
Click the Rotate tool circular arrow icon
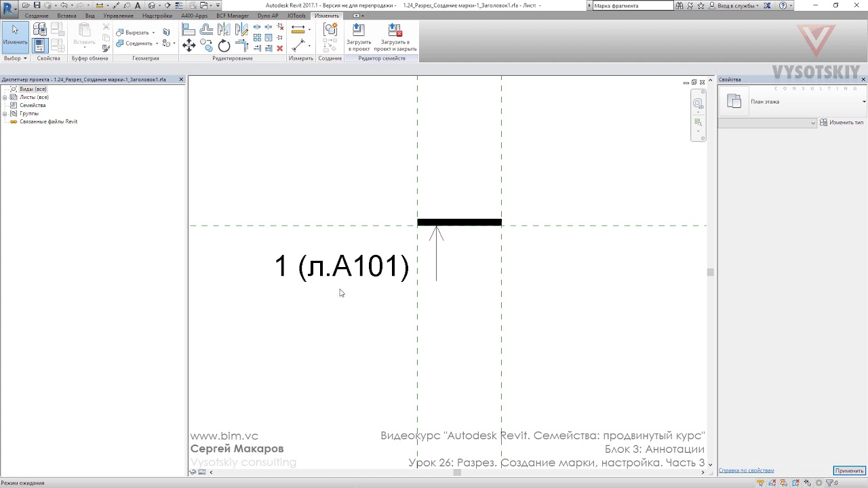pos(224,45)
